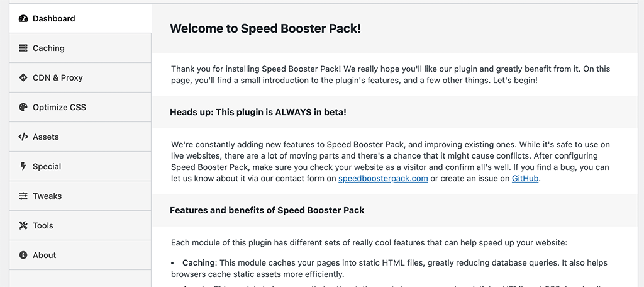Open the Tweaks tab label
The height and width of the screenshot is (287, 644).
pos(47,196)
